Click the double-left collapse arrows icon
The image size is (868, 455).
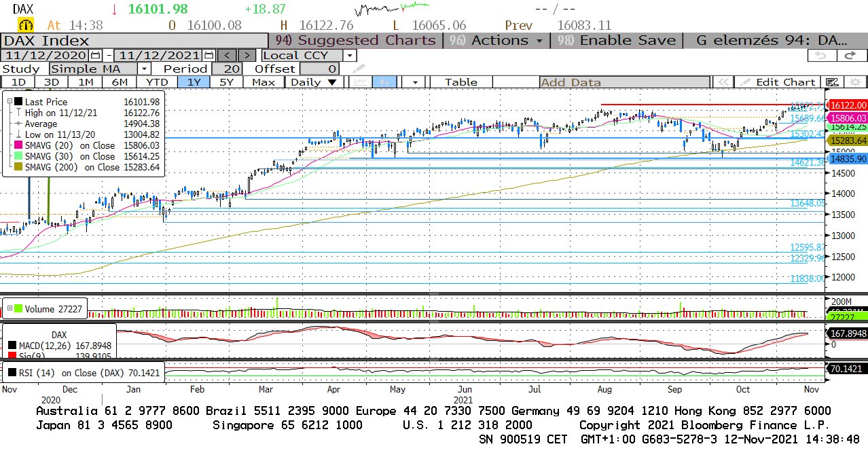(723, 82)
